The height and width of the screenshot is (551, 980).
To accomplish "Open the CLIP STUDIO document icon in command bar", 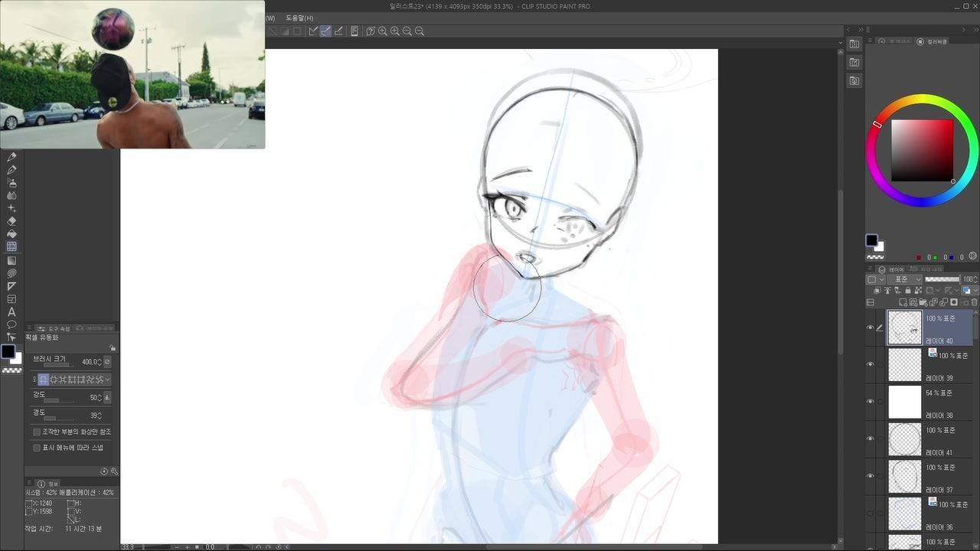I will tap(354, 31).
